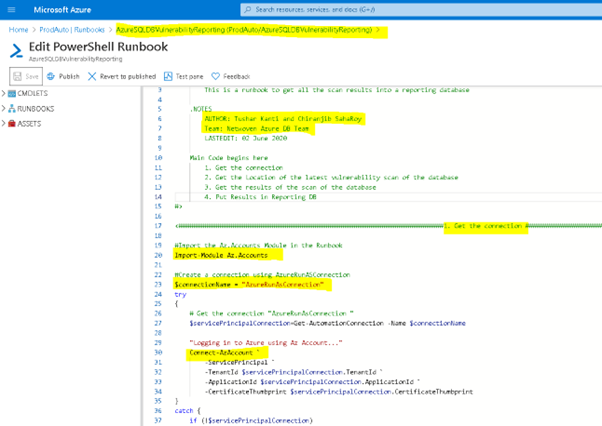This screenshot has width=602, height=426.
Task: Click the .NOTES comment line
Action: 201,109
